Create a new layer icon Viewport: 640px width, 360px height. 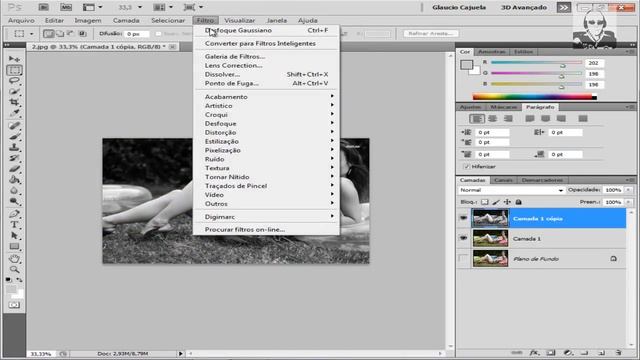click(602, 353)
